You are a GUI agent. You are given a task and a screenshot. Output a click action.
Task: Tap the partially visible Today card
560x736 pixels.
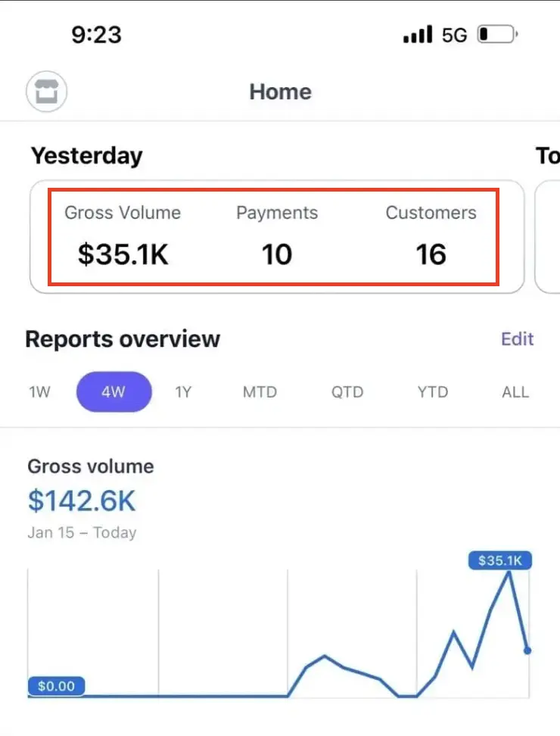548,236
